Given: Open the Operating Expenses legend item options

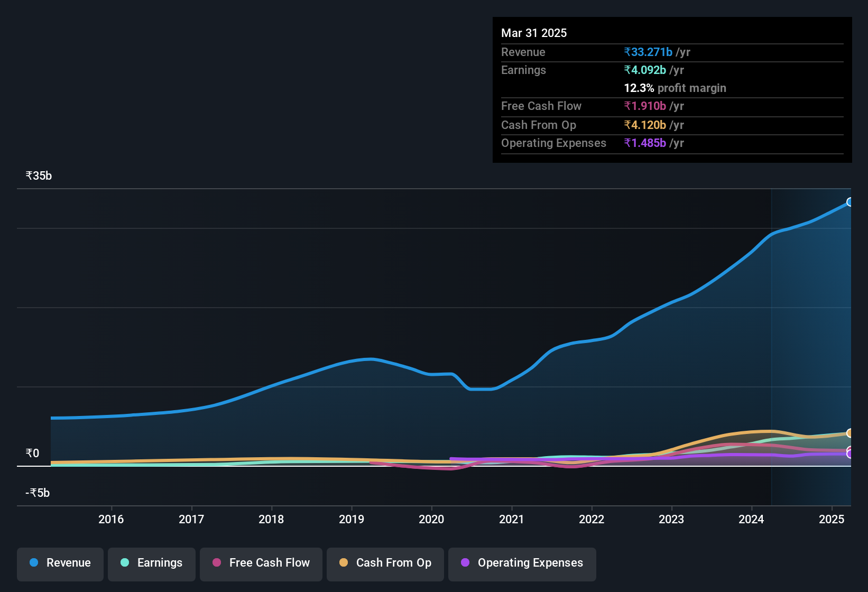Looking at the screenshot, I should coord(522,563).
